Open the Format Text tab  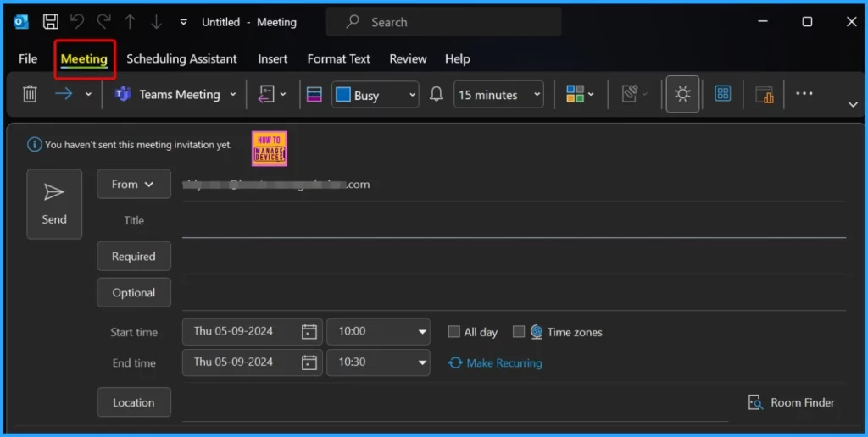tap(339, 58)
